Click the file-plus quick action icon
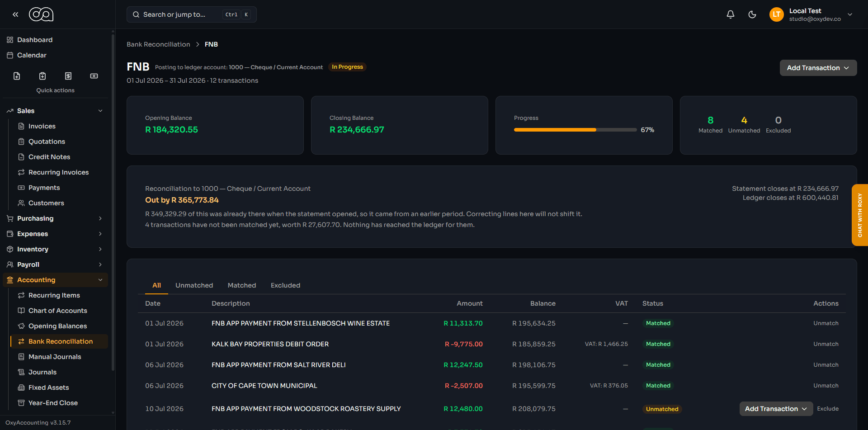 (x=17, y=76)
